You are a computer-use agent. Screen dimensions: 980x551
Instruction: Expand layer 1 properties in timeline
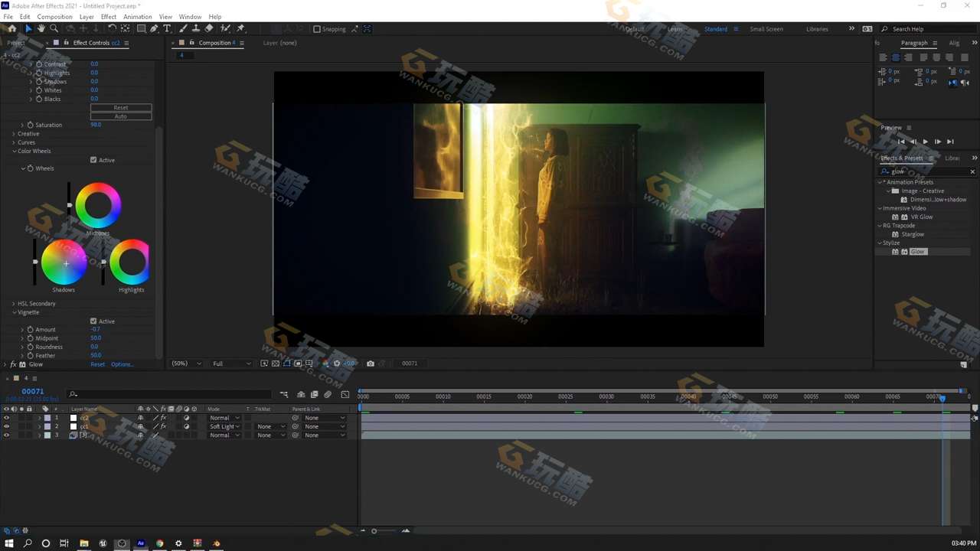coord(39,418)
